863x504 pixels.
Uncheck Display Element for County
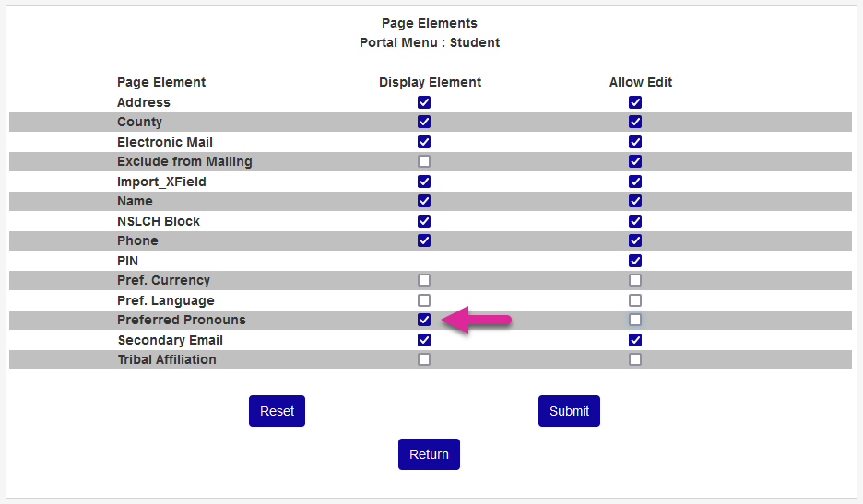click(x=424, y=122)
